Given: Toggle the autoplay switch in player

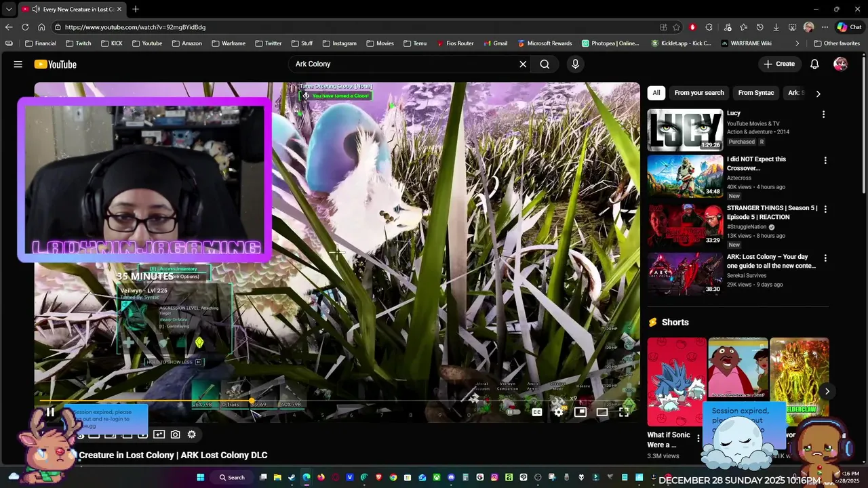Looking at the screenshot, I should [x=513, y=412].
